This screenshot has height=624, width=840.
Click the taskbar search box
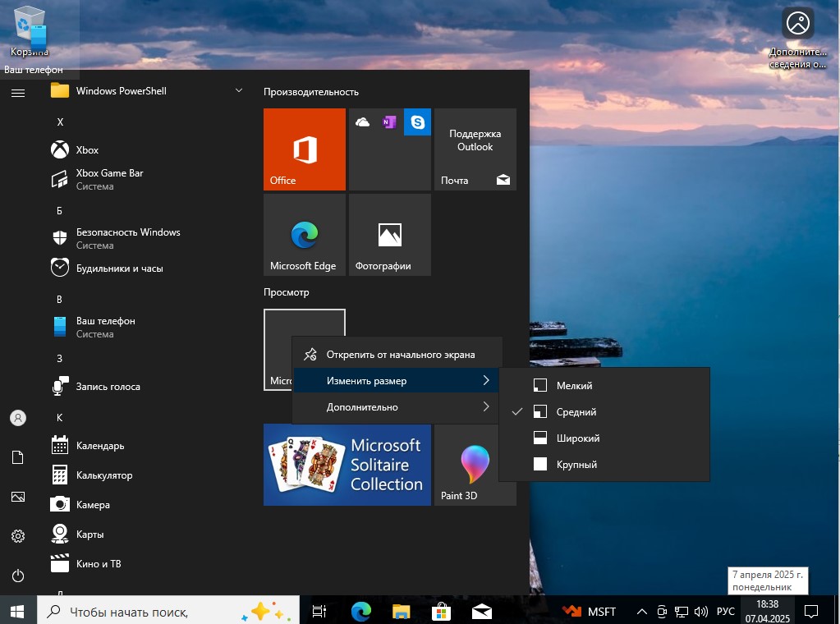click(x=168, y=611)
